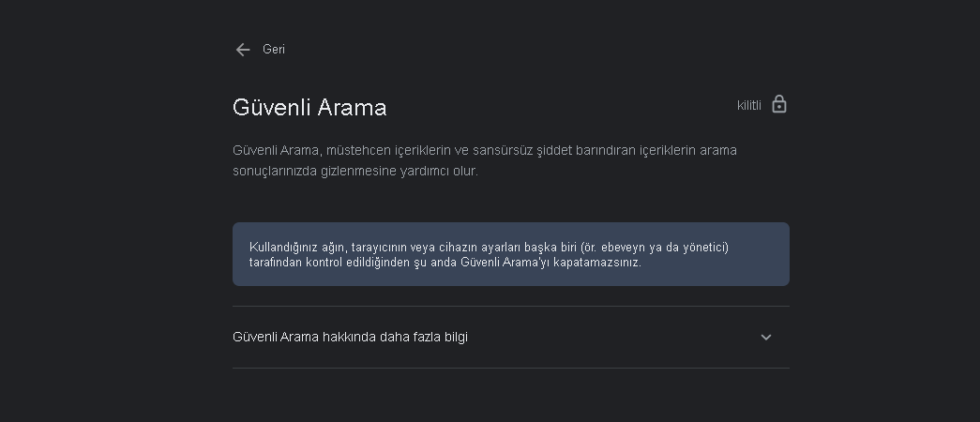Click the padlock icon next to kilitli
Screen dimensions: 980x422
click(x=778, y=104)
